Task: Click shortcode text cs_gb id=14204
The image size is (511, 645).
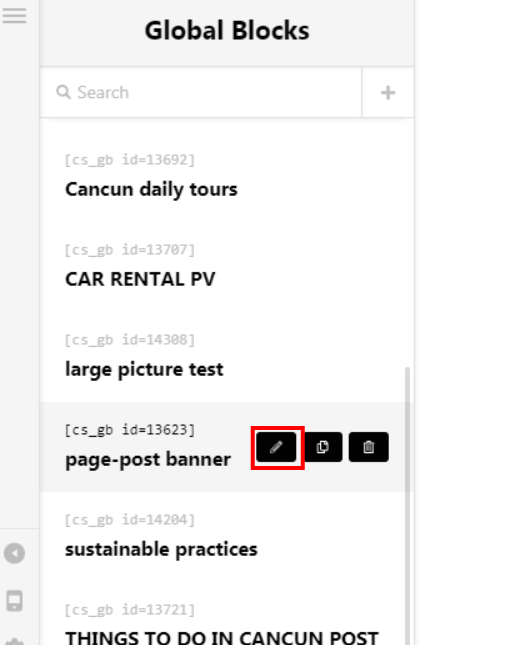Action: (130, 520)
